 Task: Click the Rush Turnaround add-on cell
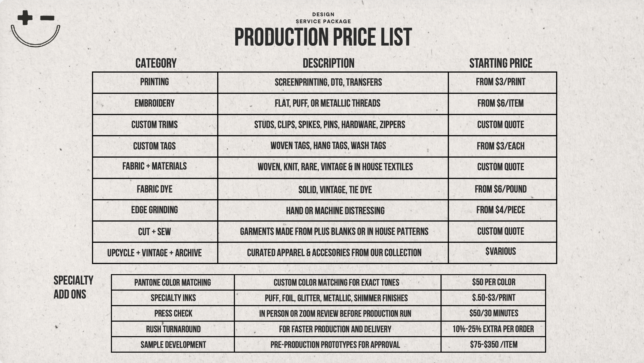173,329
